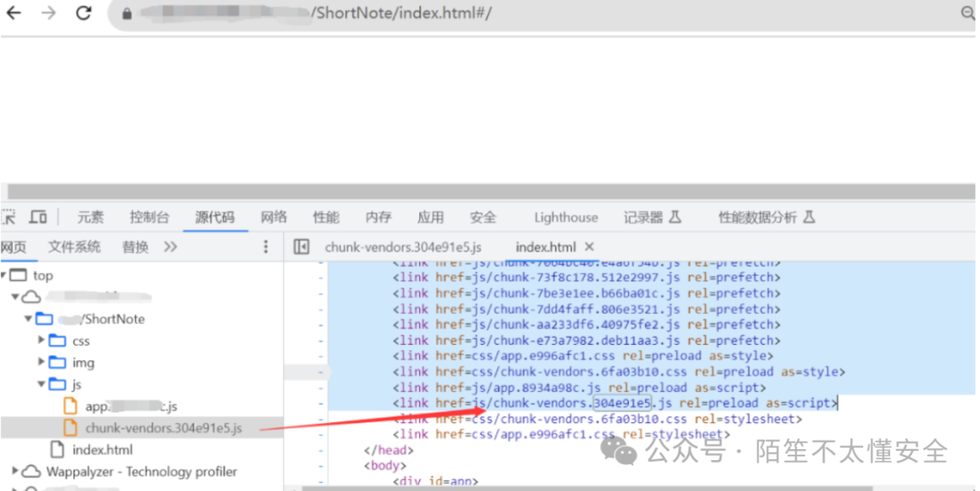This screenshot has width=980, height=491.
Task: Select the 替换 navigator tab
Action: 135,247
